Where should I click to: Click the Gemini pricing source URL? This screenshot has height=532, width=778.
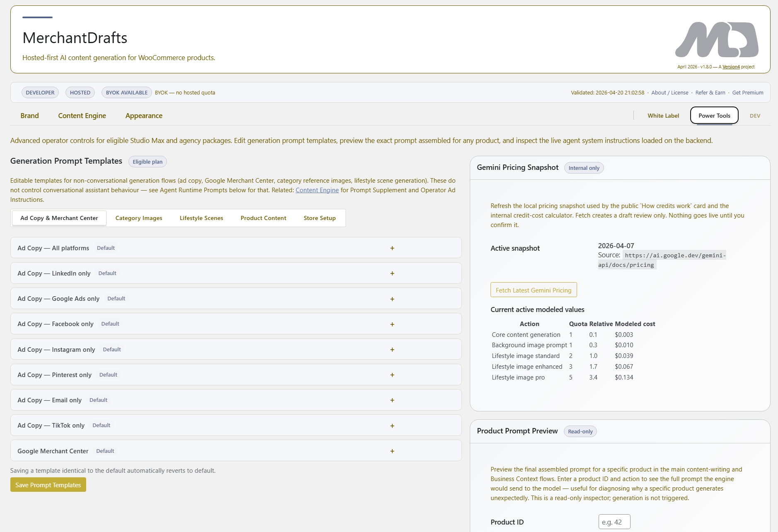[662, 260]
